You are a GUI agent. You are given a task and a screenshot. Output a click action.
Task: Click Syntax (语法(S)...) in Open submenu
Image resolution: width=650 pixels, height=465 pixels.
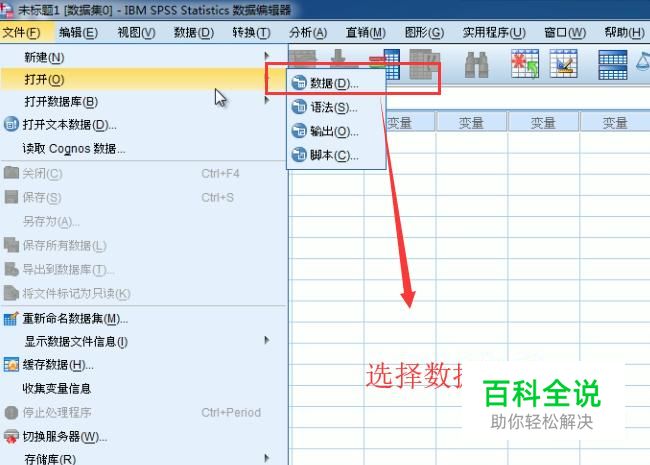coord(336,107)
